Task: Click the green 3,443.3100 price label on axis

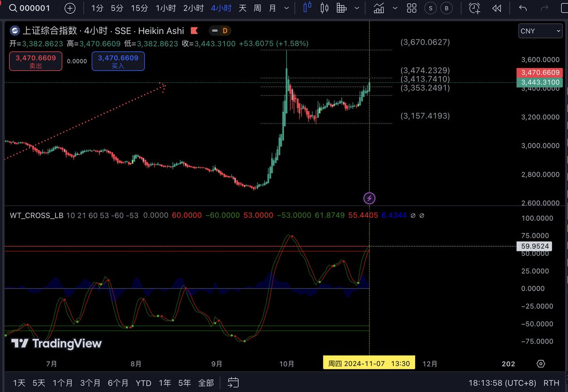Action: 540,82
